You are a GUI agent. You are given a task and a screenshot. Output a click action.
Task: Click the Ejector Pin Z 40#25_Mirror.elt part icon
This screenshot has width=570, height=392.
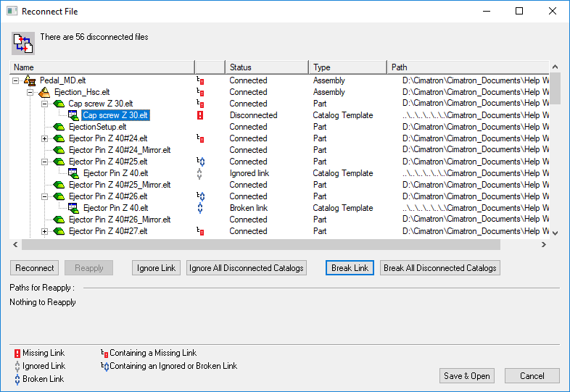pos(59,185)
